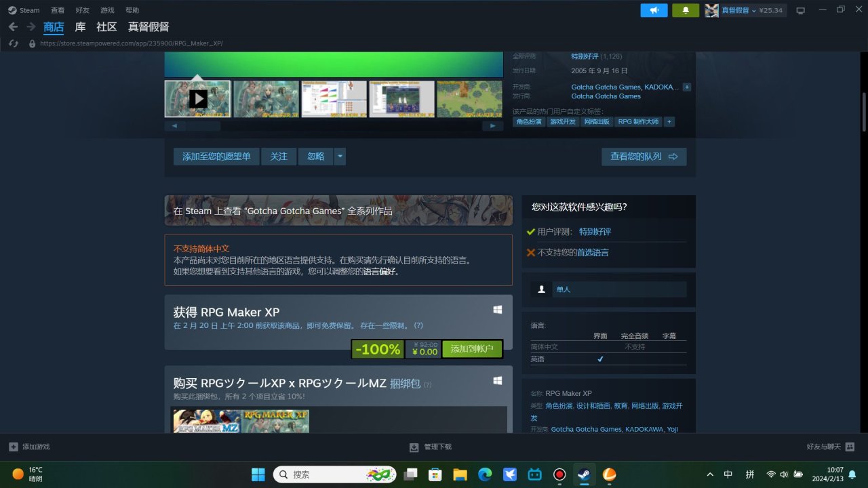868x488 pixels.
Task: Open publisher Gotcha Gotcha Games link
Action: pos(606,96)
